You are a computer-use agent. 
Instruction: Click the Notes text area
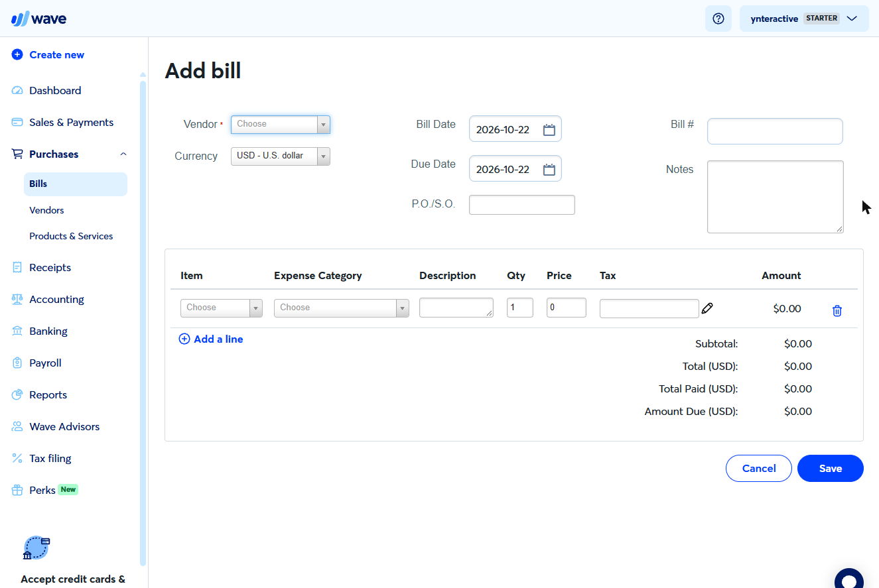776,197
